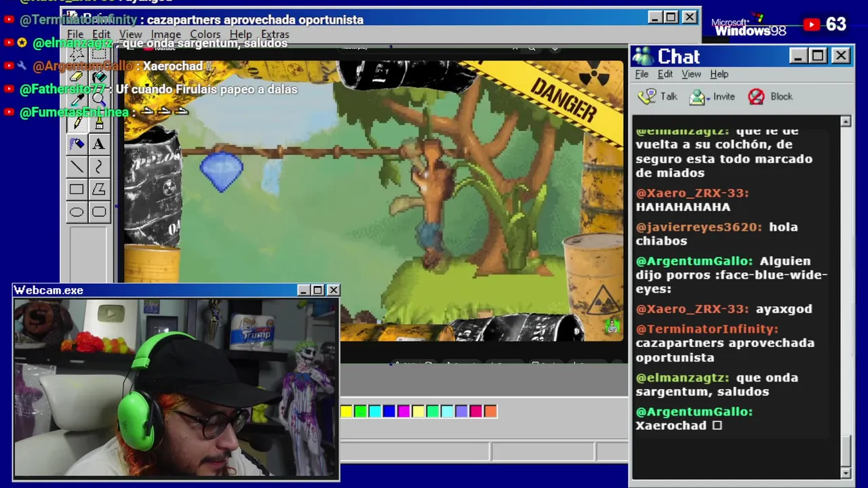Pick the cyan color swatch
This screenshot has height=488, width=868.
pyautogui.click(x=375, y=411)
